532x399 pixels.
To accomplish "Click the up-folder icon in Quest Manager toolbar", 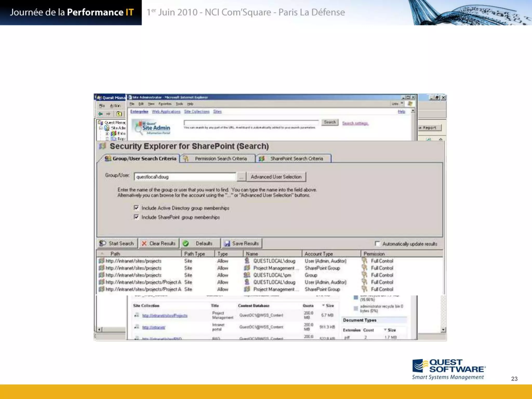I will (x=119, y=114).
